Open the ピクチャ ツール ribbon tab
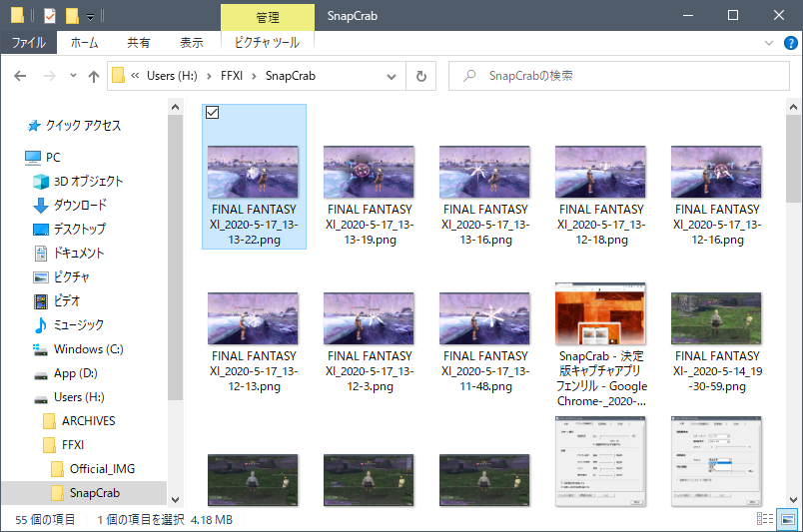 pyautogui.click(x=267, y=43)
